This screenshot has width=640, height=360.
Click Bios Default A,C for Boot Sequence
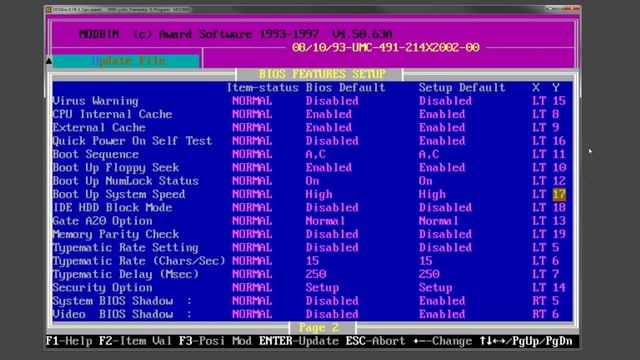tap(316, 154)
